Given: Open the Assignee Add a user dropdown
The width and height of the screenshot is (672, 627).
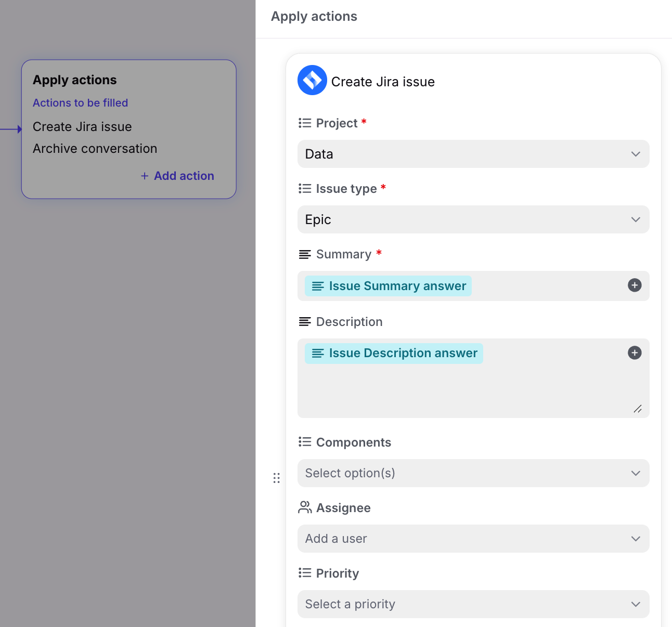Looking at the screenshot, I should pyautogui.click(x=473, y=539).
